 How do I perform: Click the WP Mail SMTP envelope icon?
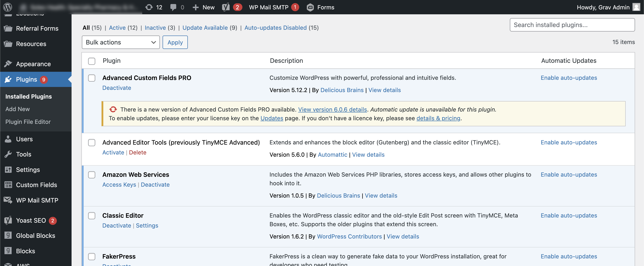tap(8, 200)
